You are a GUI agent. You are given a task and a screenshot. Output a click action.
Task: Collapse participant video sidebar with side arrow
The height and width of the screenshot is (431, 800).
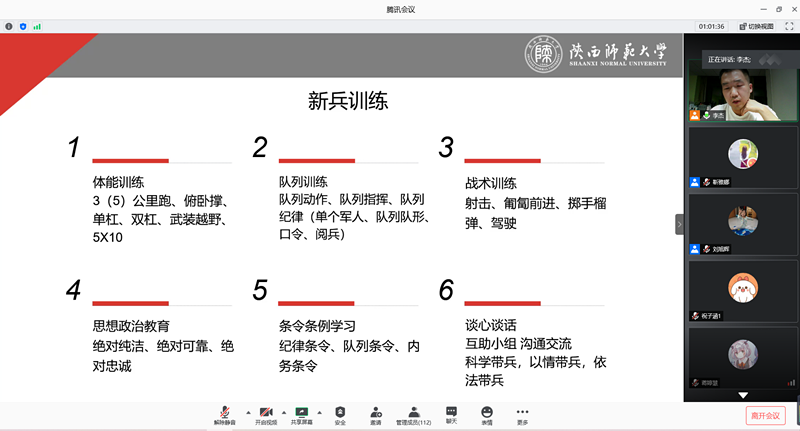(679, 225)
